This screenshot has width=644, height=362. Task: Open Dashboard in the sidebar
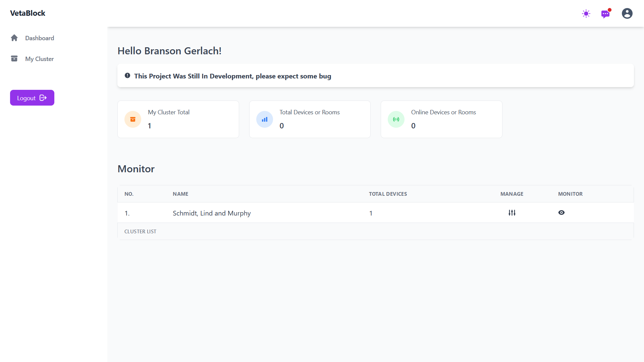40,38
